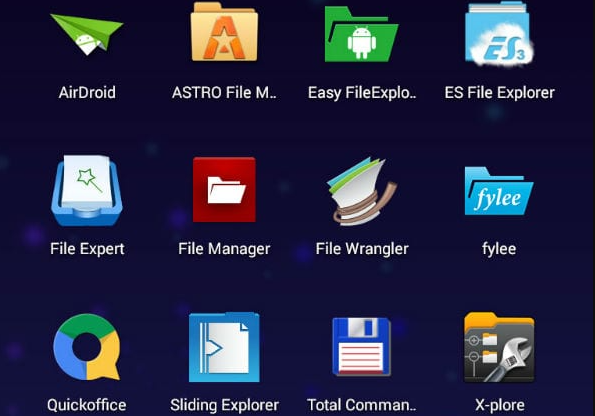Tap the fylee text label
Image resolution: width=595 pixels, height=416 pixels.
click(499, 249)
